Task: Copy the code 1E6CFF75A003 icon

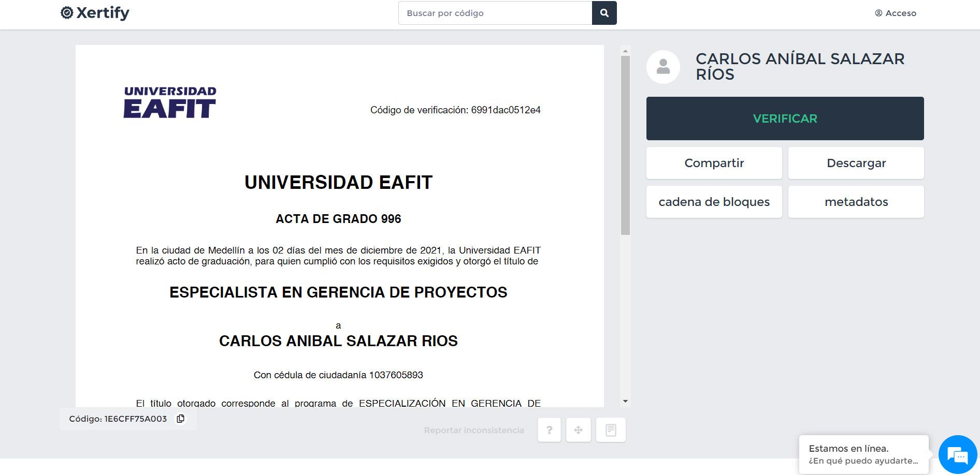Action: [x=180, y=419]
